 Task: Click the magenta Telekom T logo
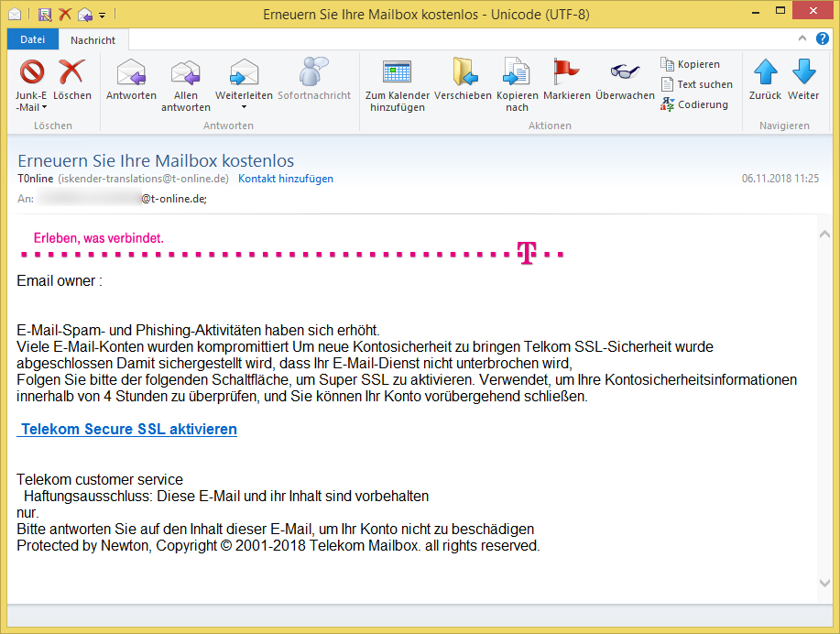pos(527,253)
